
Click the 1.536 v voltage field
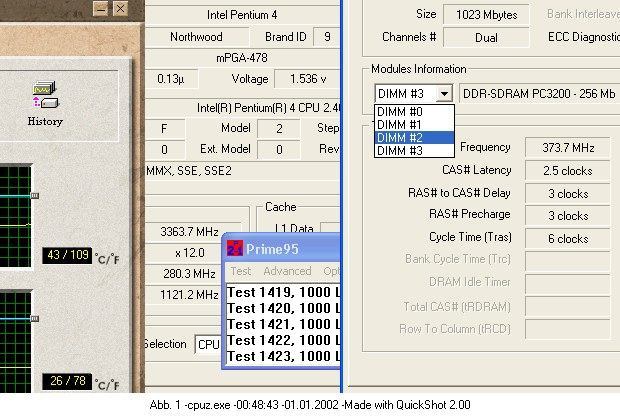(x=308, y=79)
